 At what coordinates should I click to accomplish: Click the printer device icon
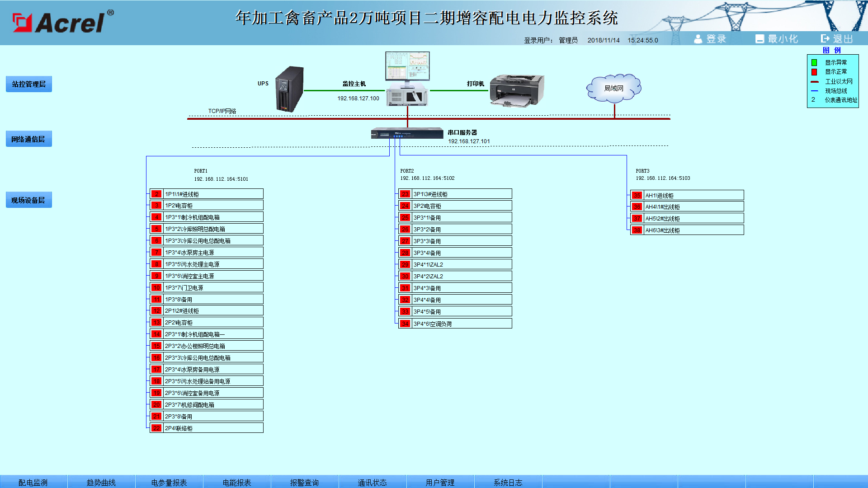(517, 90)
